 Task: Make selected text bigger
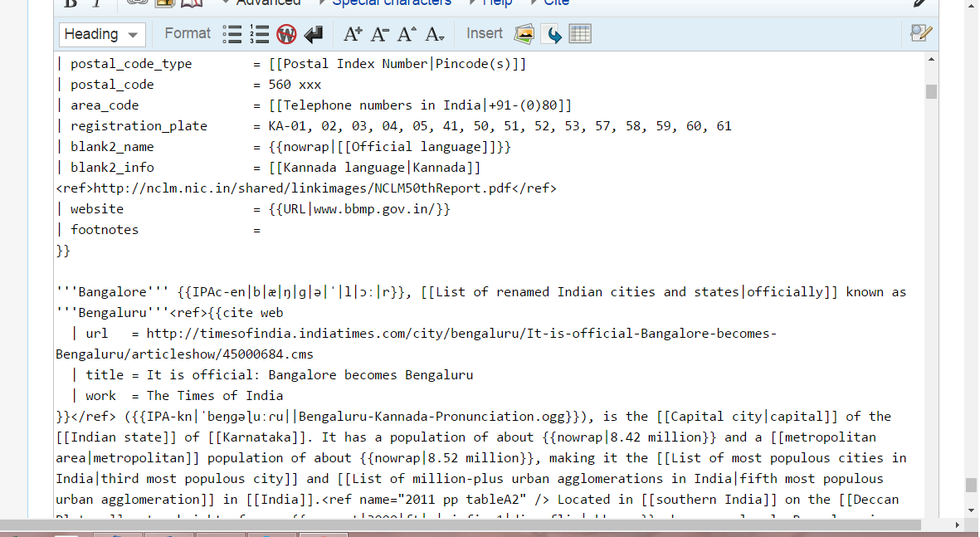[x=353, y=34]
